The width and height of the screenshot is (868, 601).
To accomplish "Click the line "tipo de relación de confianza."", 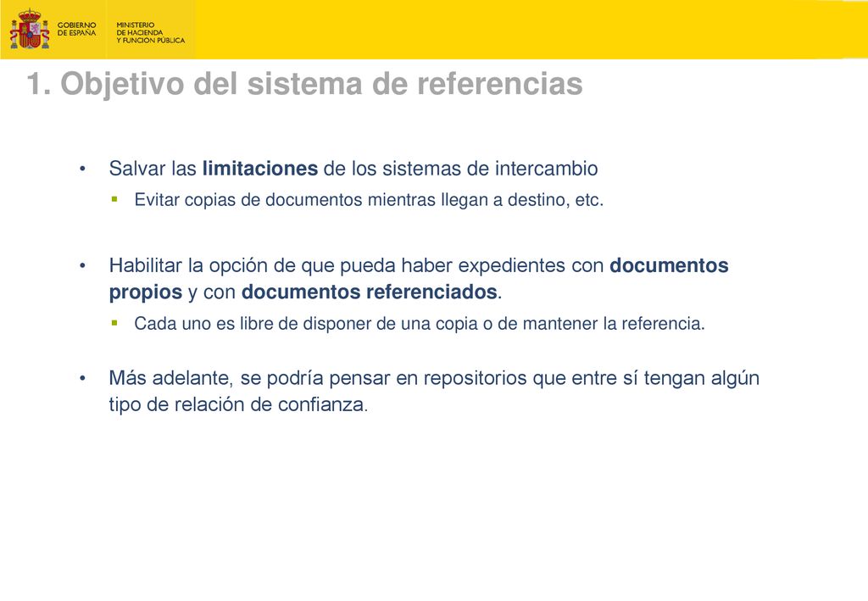I will tap(238, 404).
